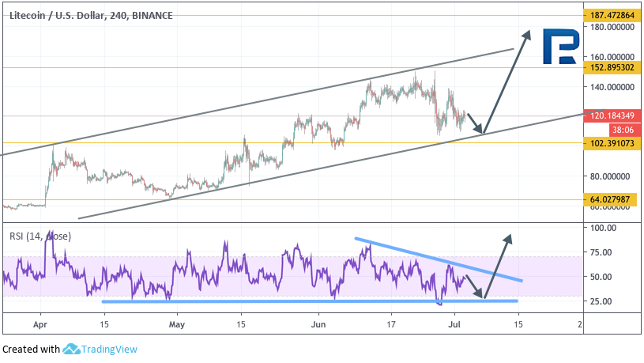Select the horizontal blue RSI support line
The height and width of the screenshot is (363, 644).
(x=308, y=301)
